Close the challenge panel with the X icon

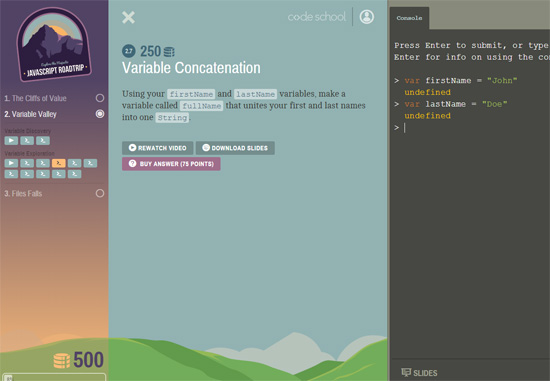click(128, 17)
